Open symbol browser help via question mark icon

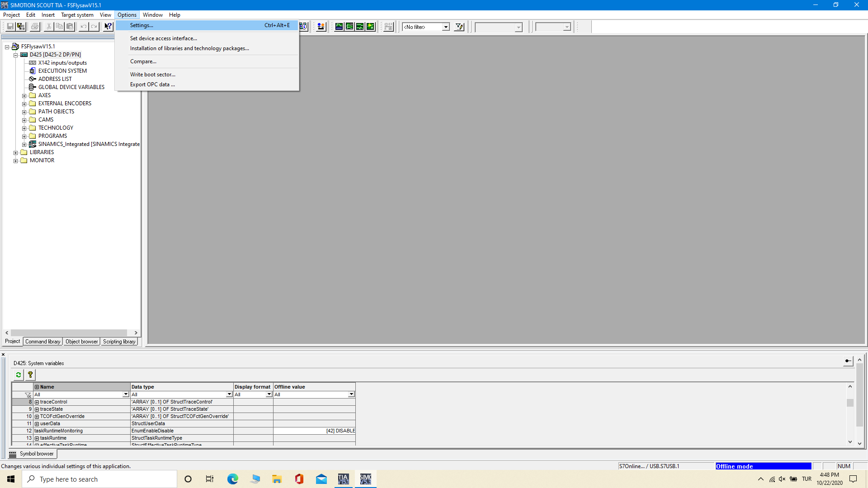pyautogui.click(x=30, y=375)
